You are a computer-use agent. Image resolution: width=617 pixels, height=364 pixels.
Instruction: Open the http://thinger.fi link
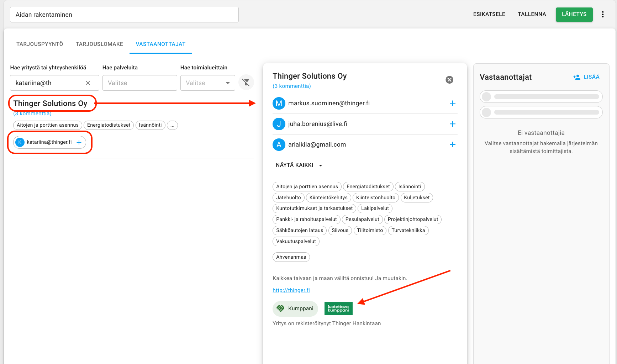point(291,290)
